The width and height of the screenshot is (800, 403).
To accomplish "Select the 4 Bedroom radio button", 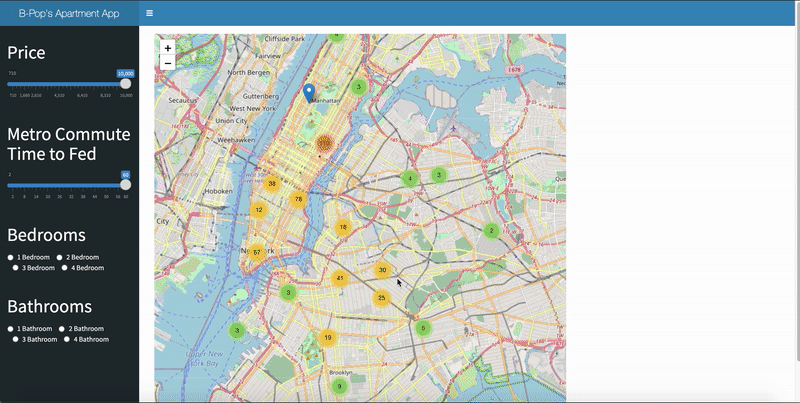I will pos(64,268).
